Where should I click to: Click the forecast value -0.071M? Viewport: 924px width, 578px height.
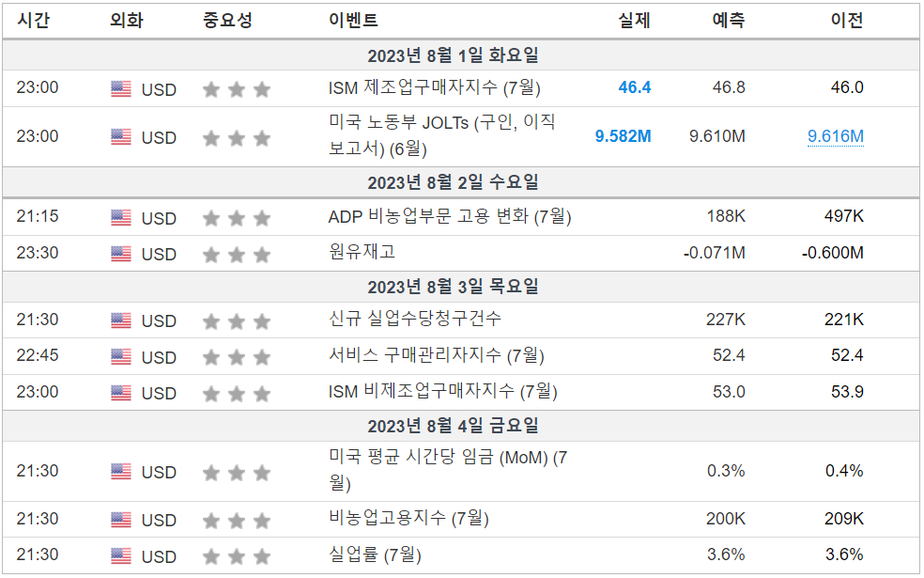(715, 253)
